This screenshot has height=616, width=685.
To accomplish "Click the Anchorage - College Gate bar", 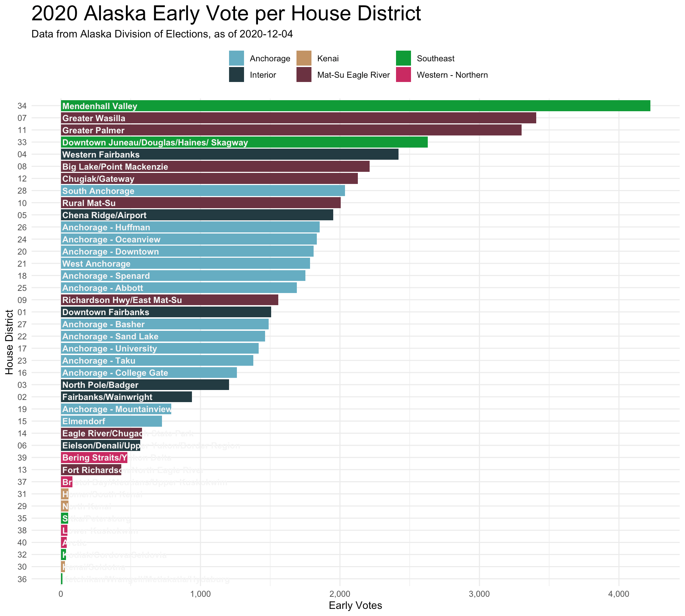I will point(149,373).
